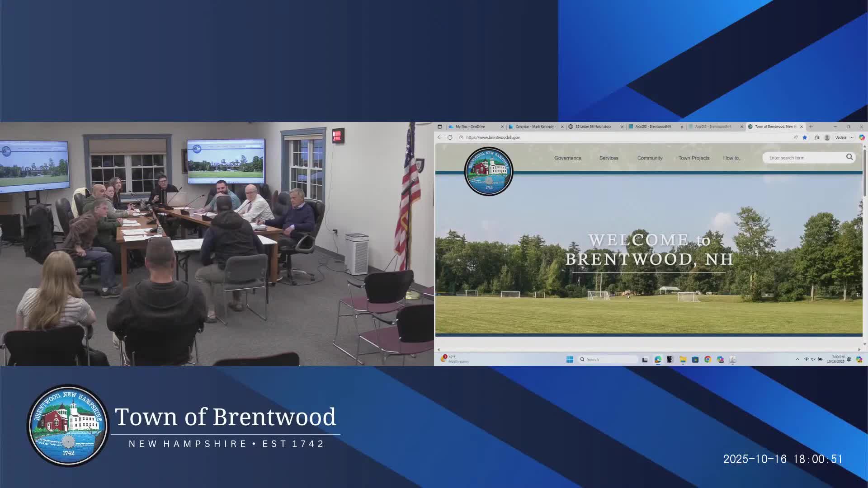Open the Favorites list icon

(817, 137)
